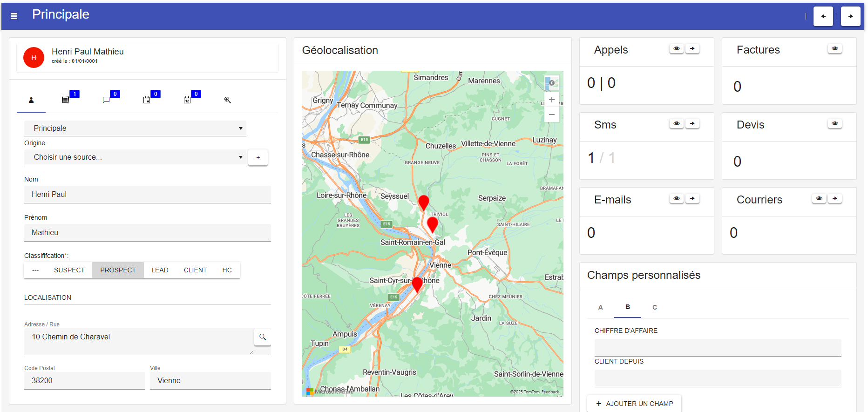Select CLIENT classification
The width and height of the screenshot is (868, 412).
195,270
